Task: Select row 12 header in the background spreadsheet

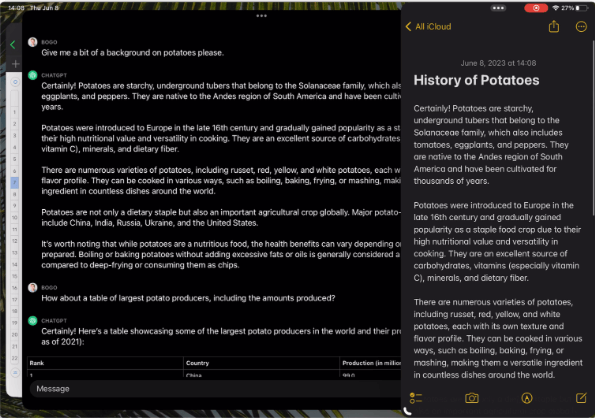Action: pos(14,241)
